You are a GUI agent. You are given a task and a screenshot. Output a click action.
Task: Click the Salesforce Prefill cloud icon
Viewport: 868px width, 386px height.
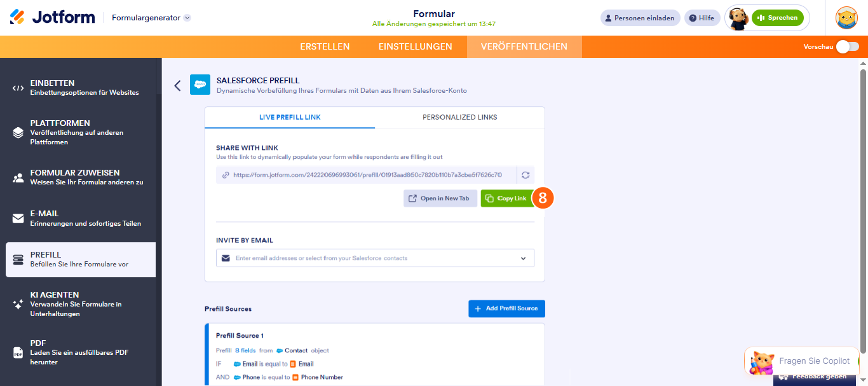click(x=200, y=85)
